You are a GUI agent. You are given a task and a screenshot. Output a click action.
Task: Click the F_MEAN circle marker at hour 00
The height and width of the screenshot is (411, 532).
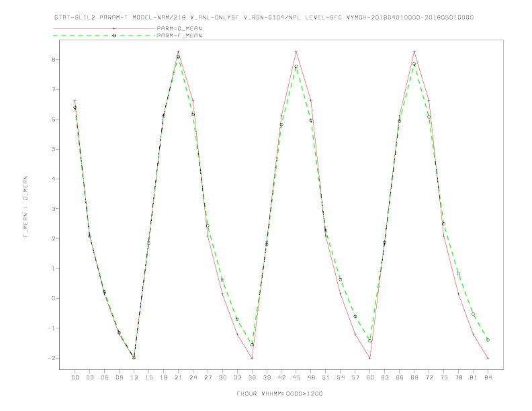(x=75, y=107)
